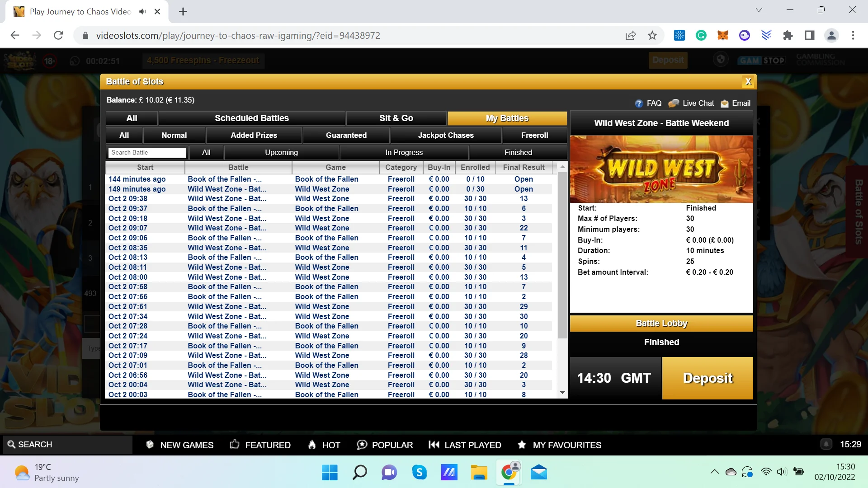Image resolution: width=868 pixels, height=488 pixels.
Task: Sort by the Enrolled column header
Action: pyautogui.click(x=475, y=168)
